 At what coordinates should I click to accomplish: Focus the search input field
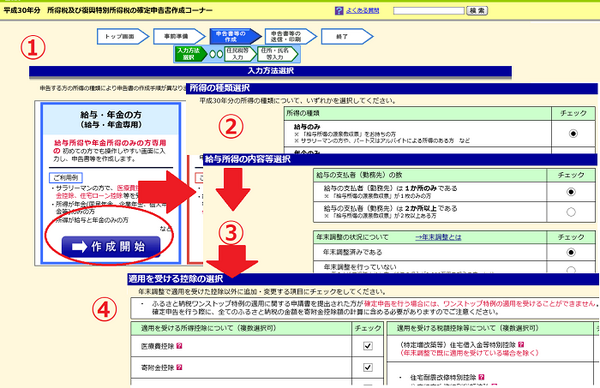pyautogui.click(x=429, y=11)
